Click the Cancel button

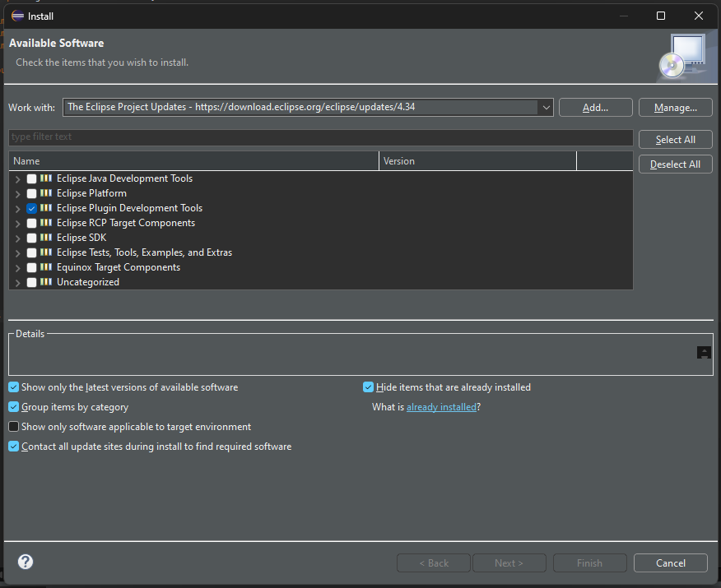671,563
